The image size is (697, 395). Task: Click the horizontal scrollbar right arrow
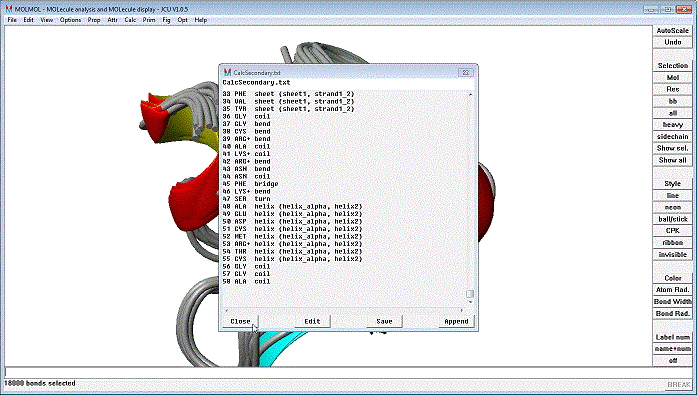click(x=461, y=310)
